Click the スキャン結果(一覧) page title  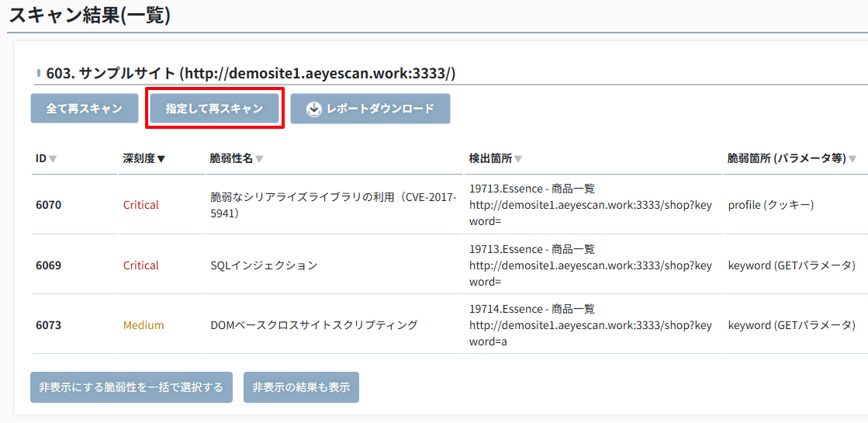point(89,15)
